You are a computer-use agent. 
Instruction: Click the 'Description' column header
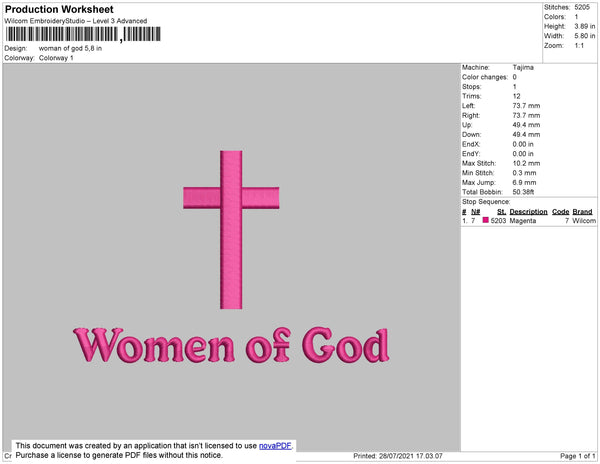point(528,212)
